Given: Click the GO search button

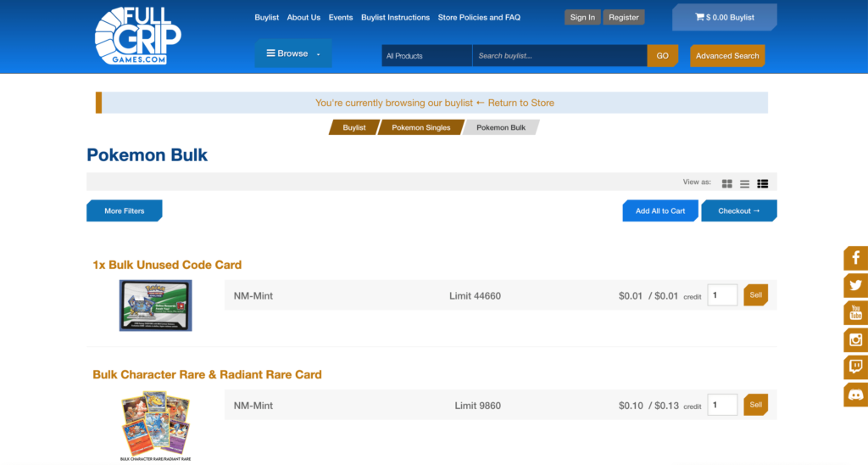Looking at the screenshot, I should pyautogui.click(x=663, y=55).
